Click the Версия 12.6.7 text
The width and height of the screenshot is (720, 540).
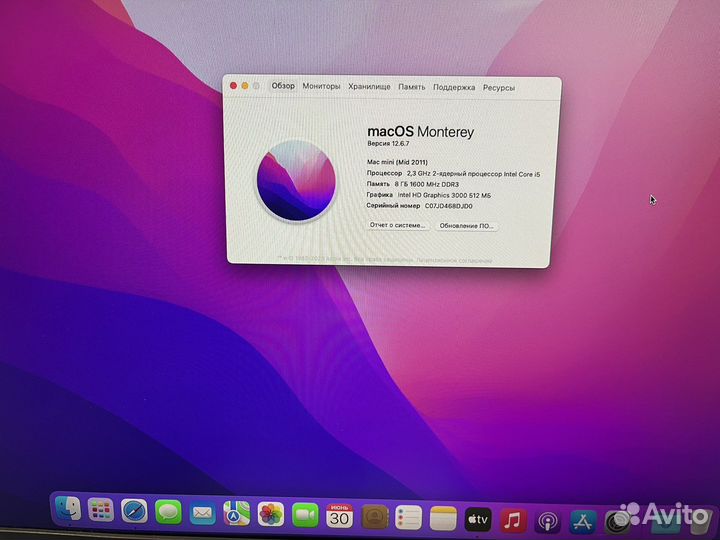coord(388,143)
